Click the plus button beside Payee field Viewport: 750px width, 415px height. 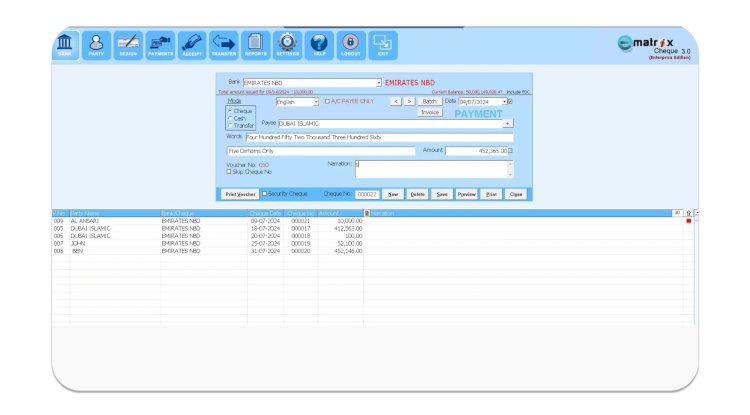click(x=507, y=123)
